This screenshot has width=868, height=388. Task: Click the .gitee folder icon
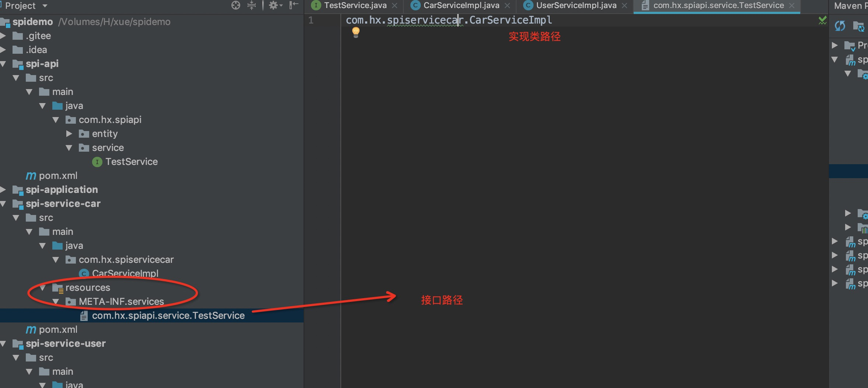click(18, 36)
